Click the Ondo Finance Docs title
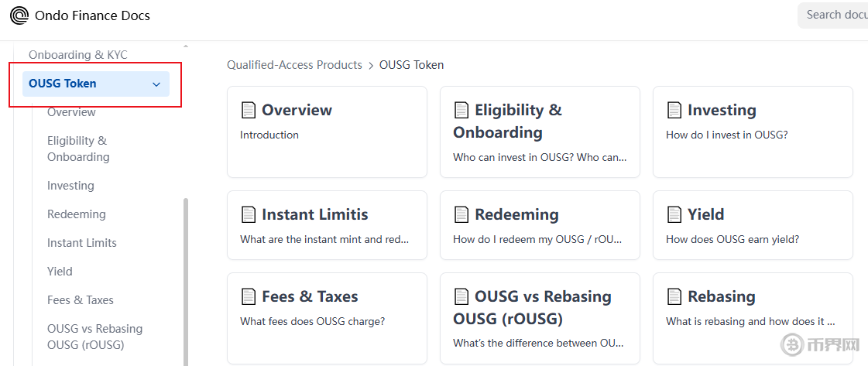868x366 pixels. click(92, 15)
